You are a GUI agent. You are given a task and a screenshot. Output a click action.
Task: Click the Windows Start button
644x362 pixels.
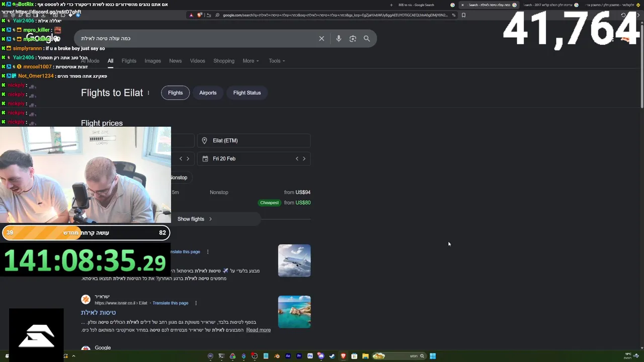433,356
